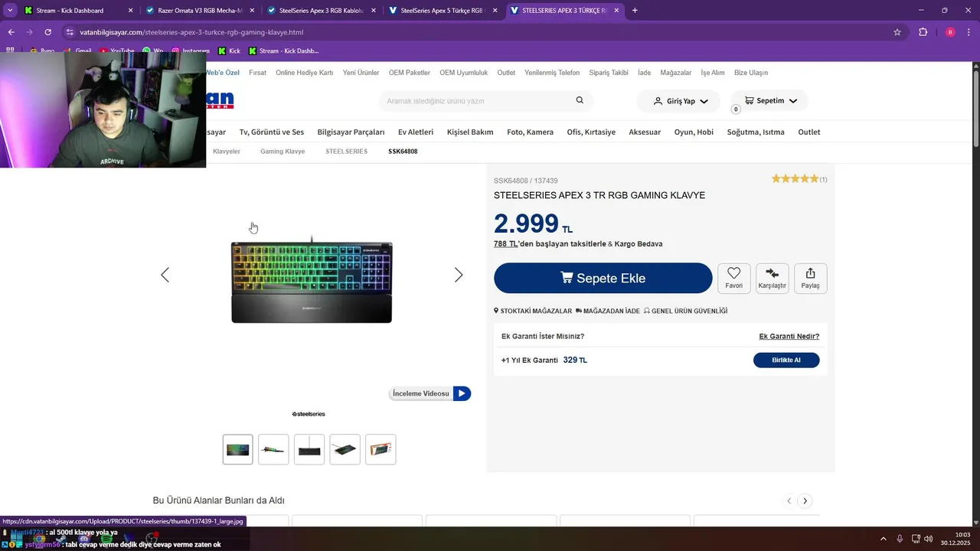Click GENEL ÜRÜN GÜVENLİĞİ link
Screen dimensions: 980x551
[x=685, y=311]
